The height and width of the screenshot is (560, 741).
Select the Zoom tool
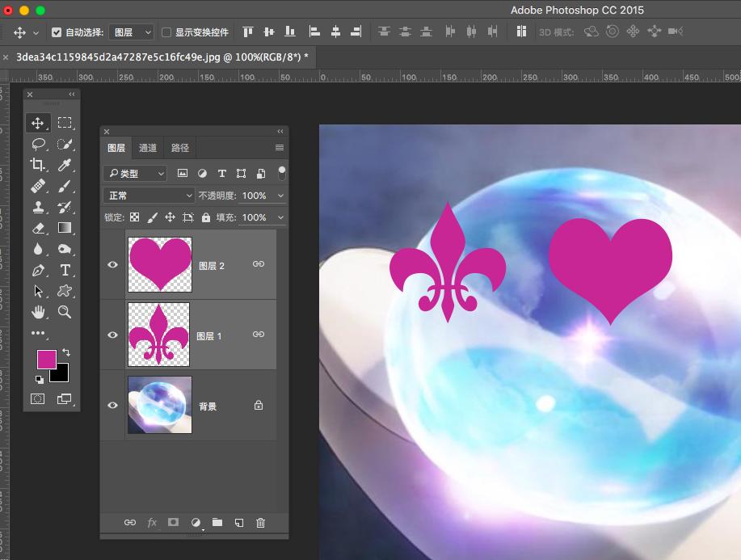click(65, 312)
